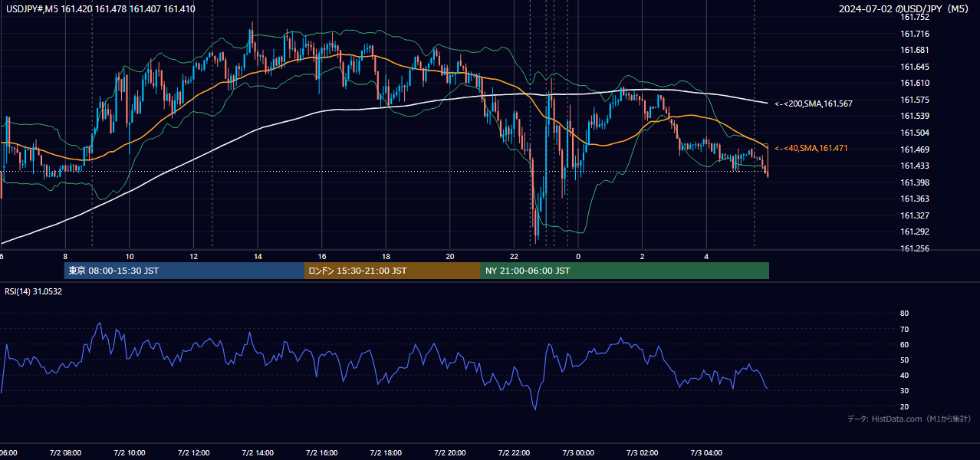Click RSI scale value 70
Screen dimensions: 980x460
(x=904, y=329)
